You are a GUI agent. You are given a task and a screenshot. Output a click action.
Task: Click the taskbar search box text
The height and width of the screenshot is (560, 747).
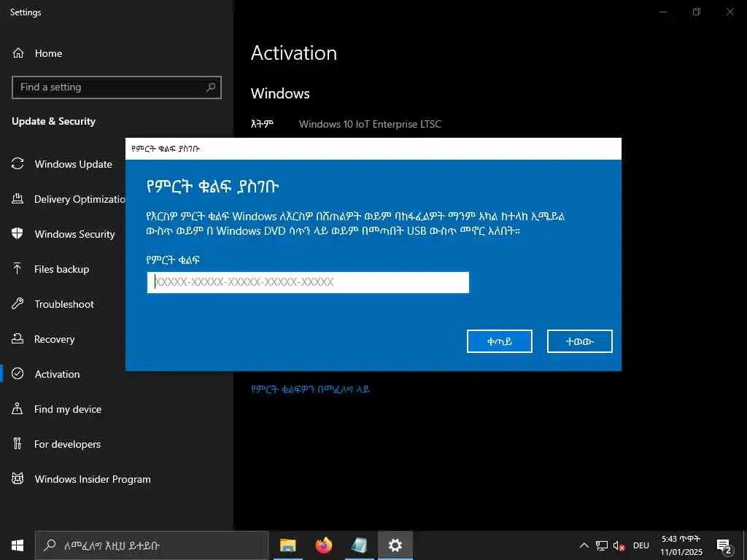(112, 545)
